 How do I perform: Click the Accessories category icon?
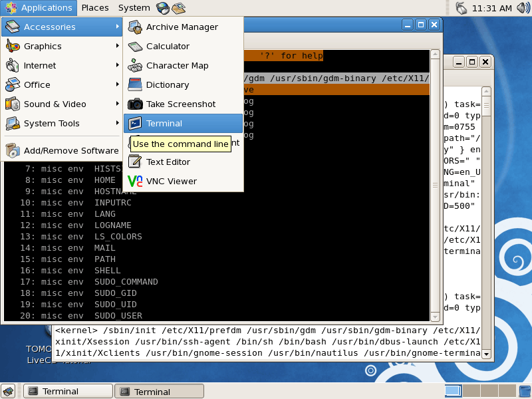pyautogui.click(x=13, y=27)
